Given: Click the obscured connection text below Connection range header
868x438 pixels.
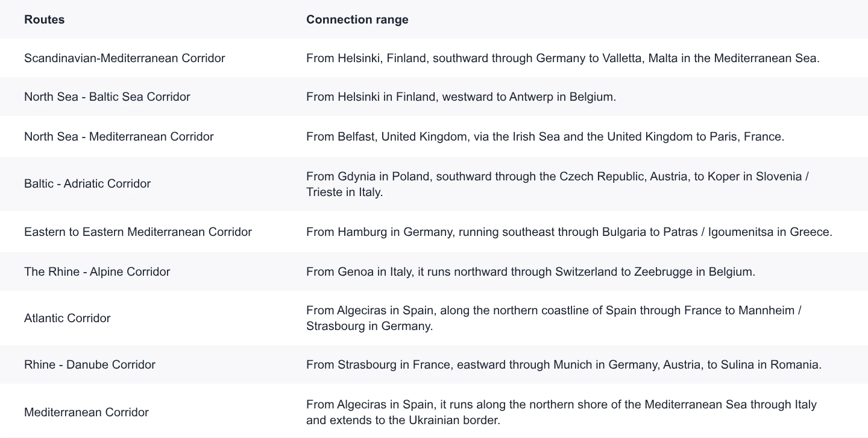Looking at the screenshot, I should [x=562, y=58].
